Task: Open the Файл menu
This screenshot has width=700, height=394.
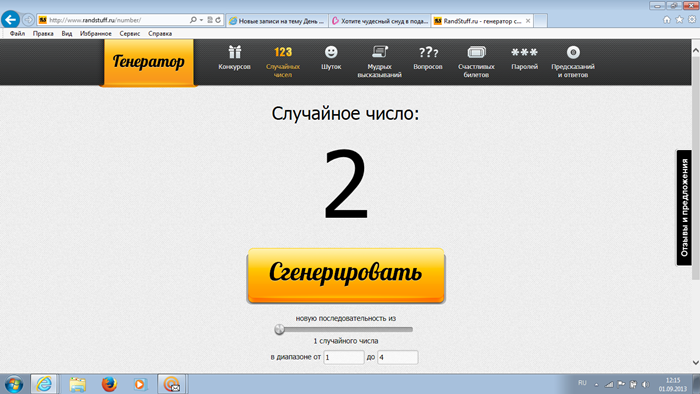Action: [17, 33]
